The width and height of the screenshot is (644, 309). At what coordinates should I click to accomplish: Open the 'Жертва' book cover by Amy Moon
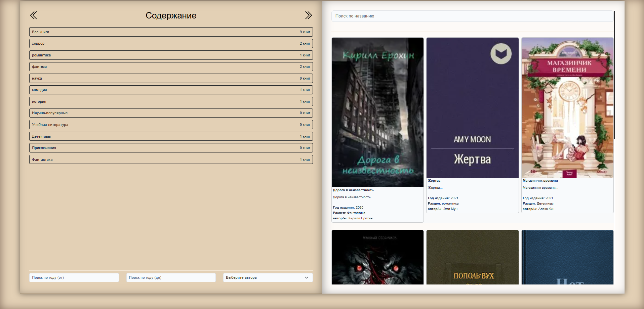[x=472, y=107]
